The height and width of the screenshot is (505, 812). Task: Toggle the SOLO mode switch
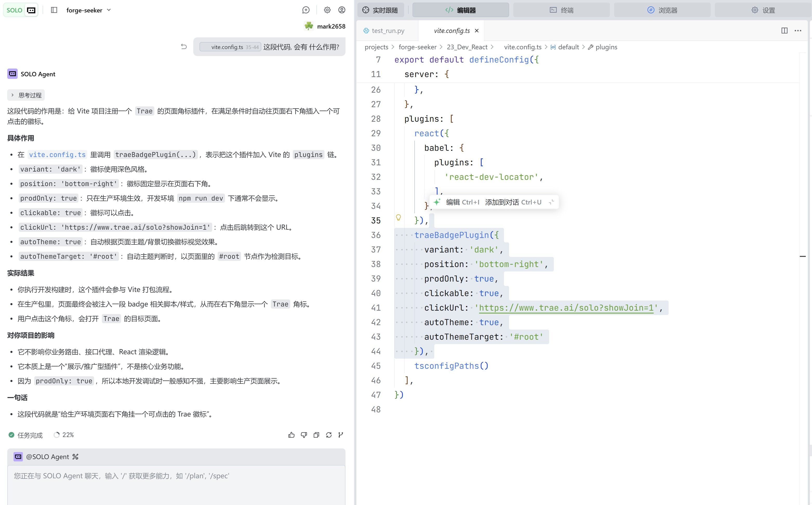21,10
